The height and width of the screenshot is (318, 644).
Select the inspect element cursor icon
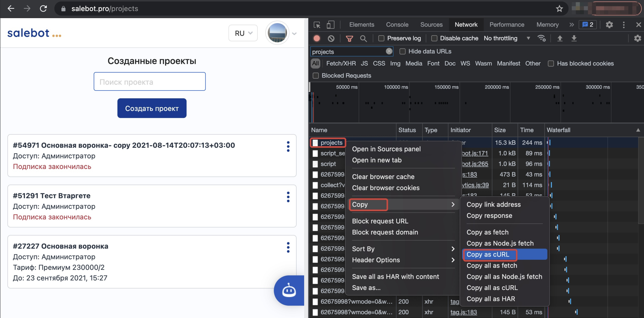tap(317, 25)
